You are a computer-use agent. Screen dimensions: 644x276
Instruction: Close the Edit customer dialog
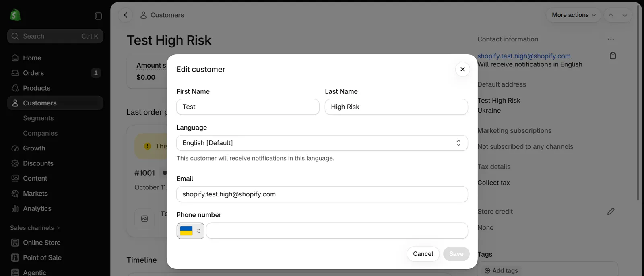462,69
